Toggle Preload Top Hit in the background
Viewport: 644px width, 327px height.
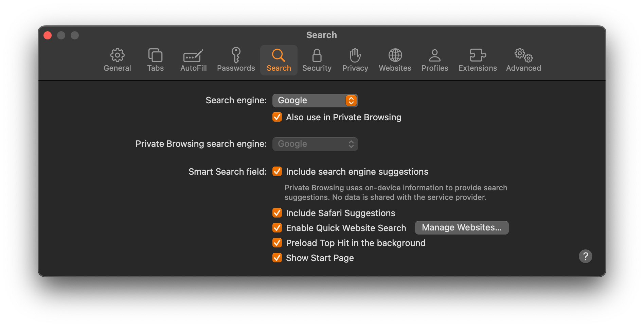[x=277, y=243]
